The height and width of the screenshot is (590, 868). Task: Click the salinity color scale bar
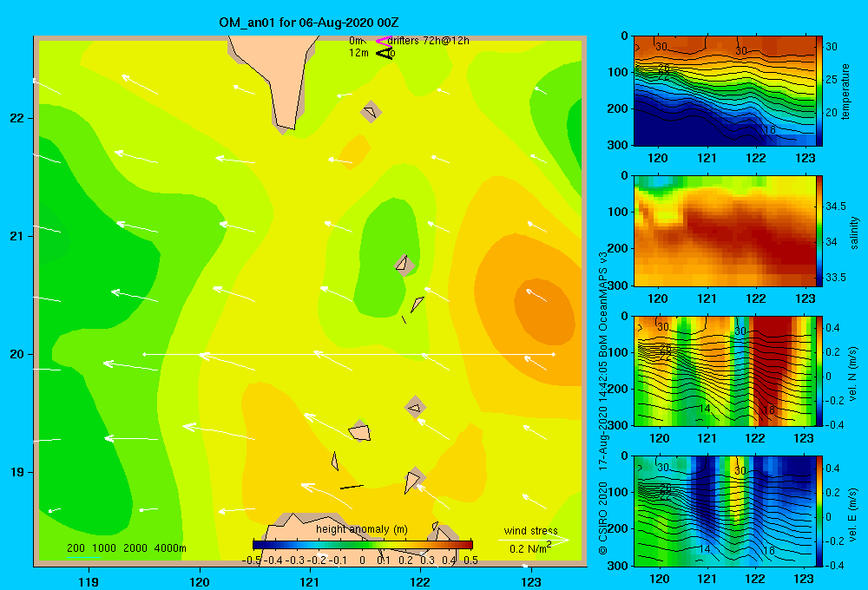coord(819,231)
